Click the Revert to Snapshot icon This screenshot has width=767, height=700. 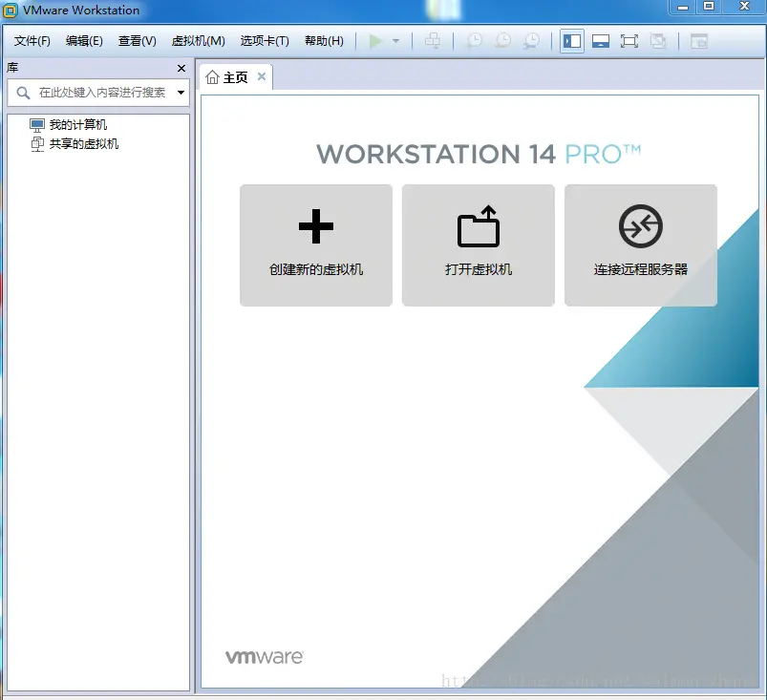[502, 41]
